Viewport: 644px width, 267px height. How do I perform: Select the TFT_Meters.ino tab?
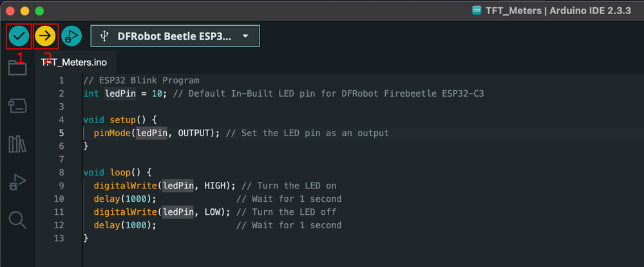point(74,63)
